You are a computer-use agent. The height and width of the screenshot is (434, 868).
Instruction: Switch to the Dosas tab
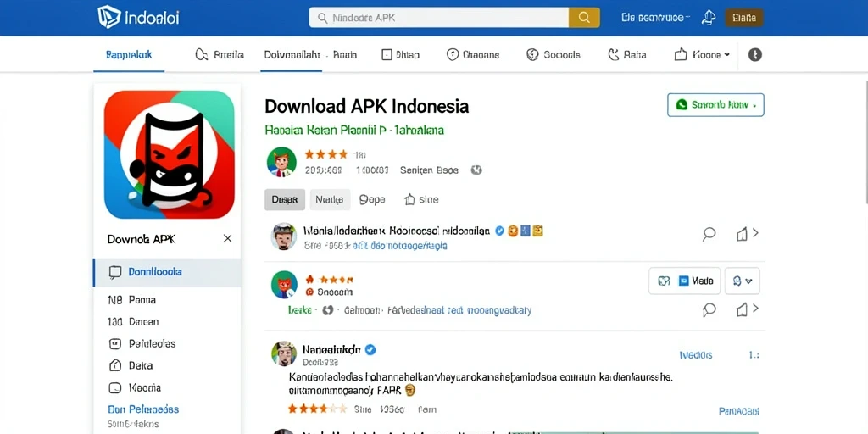(285, 199)
